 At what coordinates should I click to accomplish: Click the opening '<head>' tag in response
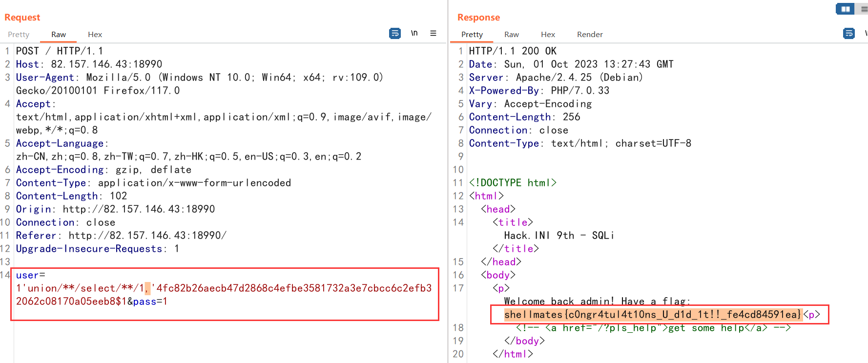point(498,209)
